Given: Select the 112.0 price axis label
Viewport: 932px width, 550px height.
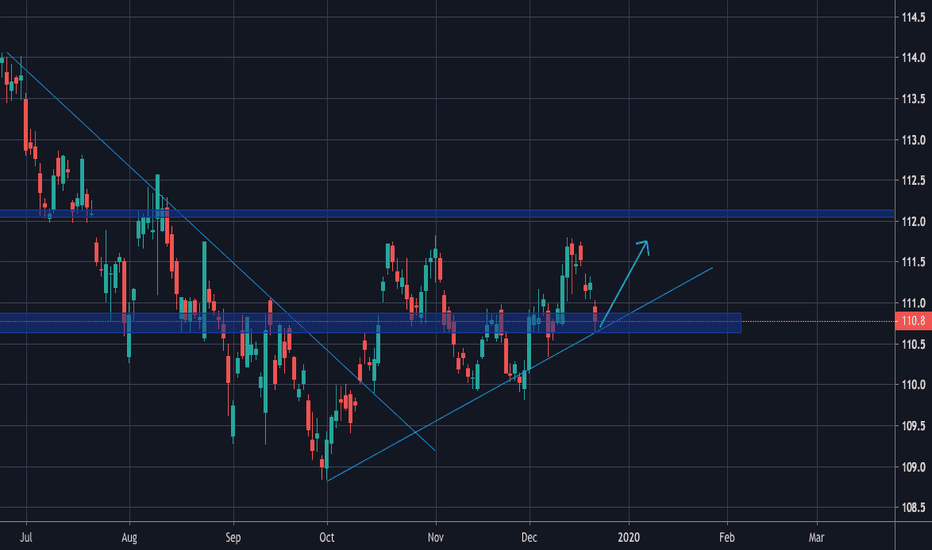Looking at the screenshot, I should point(914,222).
